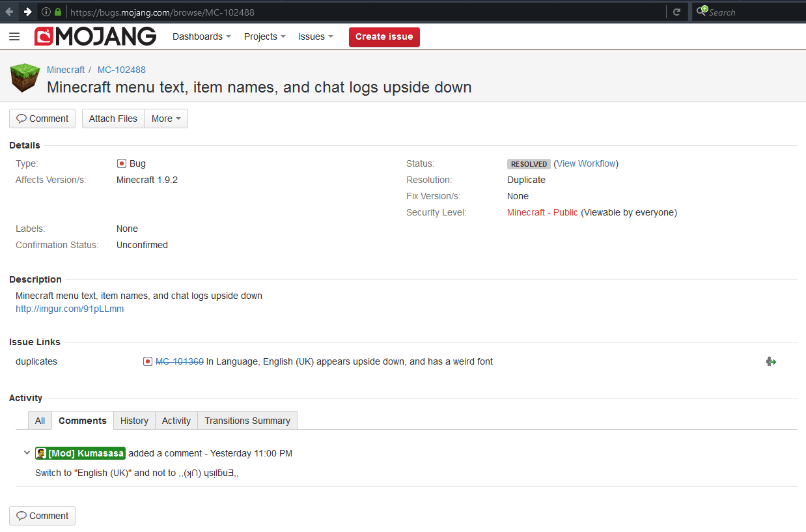Click the browser reload icon
Screen dimensions: 806x532
[676, 12]
